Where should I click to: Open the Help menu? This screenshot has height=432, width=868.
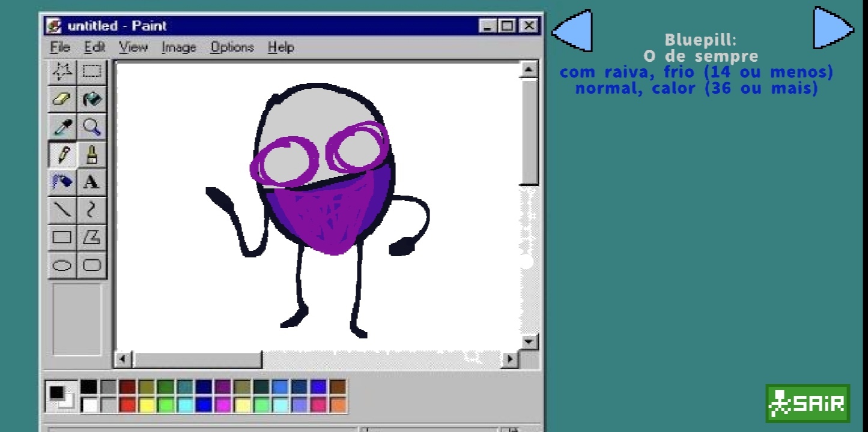pyautogui.click(x=281, y=47)
